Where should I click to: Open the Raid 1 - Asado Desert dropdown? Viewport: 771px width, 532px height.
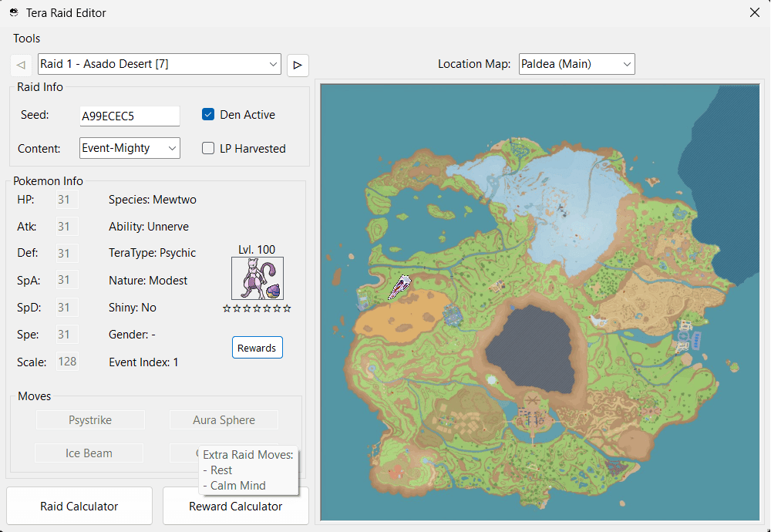click(160, 64)
